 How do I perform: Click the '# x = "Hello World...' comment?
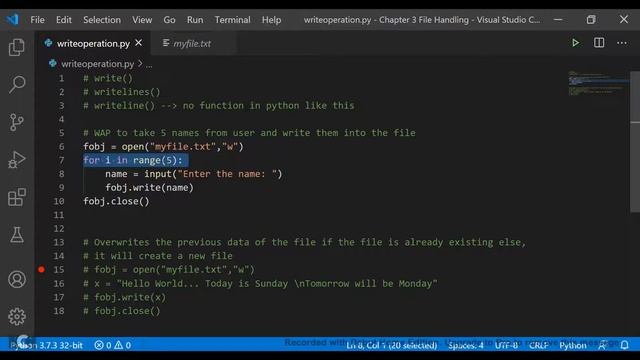pyautogui.click(x=260, y=284)
